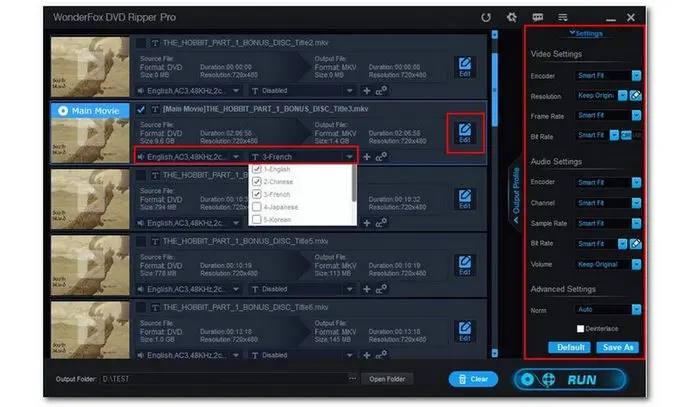Check the Title6.mkv selection checkbox
The width and height of the screenshot is (700, 407).
pos(141,307)
